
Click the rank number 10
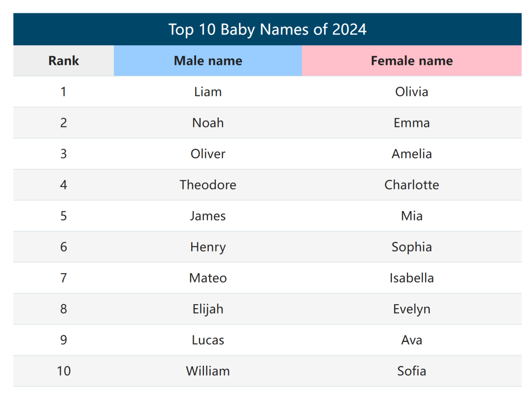tap(64, 371)
